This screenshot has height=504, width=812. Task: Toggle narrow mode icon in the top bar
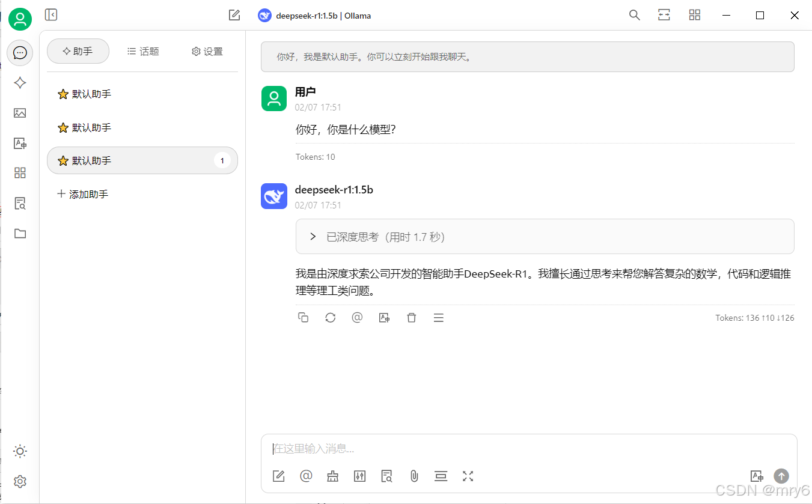pos(664,15)
